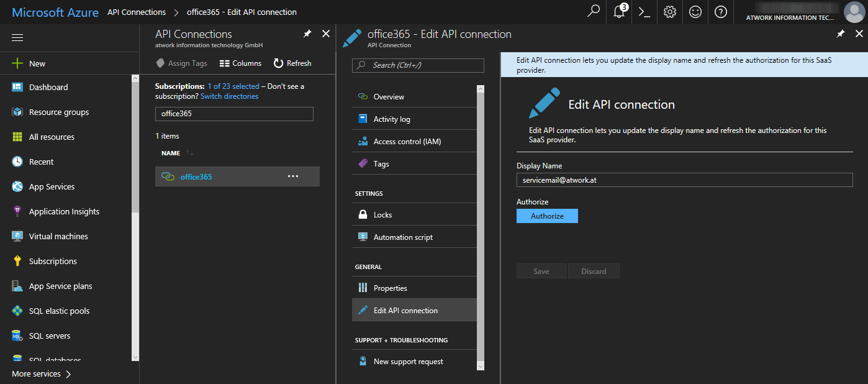
Task: Pin the API Connections blade
Action: [x=307, y=34]
